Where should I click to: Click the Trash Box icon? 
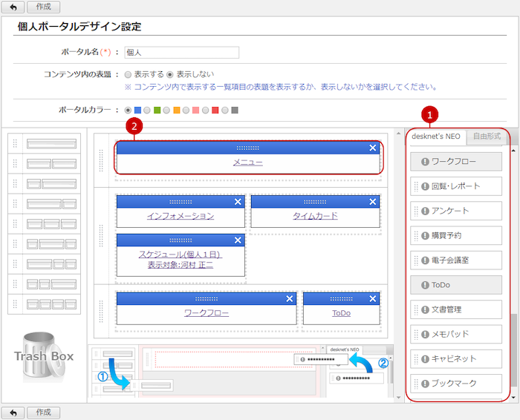[x=45, y=356]
